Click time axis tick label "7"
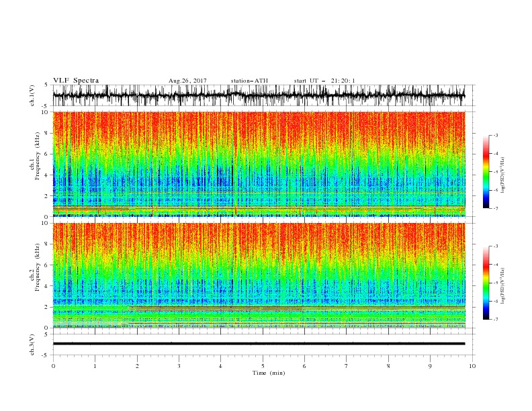532x411 pixels. 347,366
